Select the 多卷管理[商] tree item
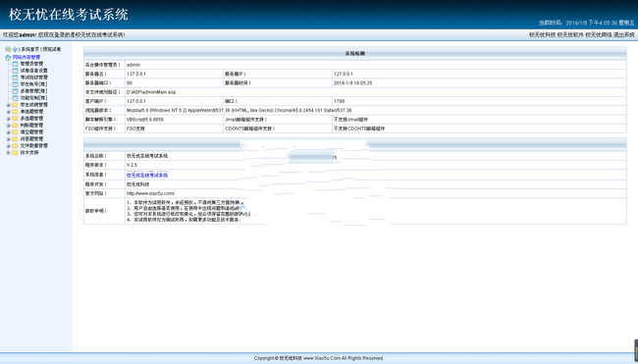Viewport: 638px width, 364px height. point(33,91)
